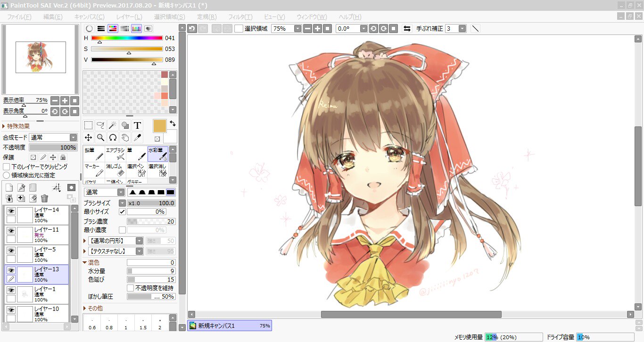
Task: Hide レイヤー11 using its eye icon
Action: 11,231
